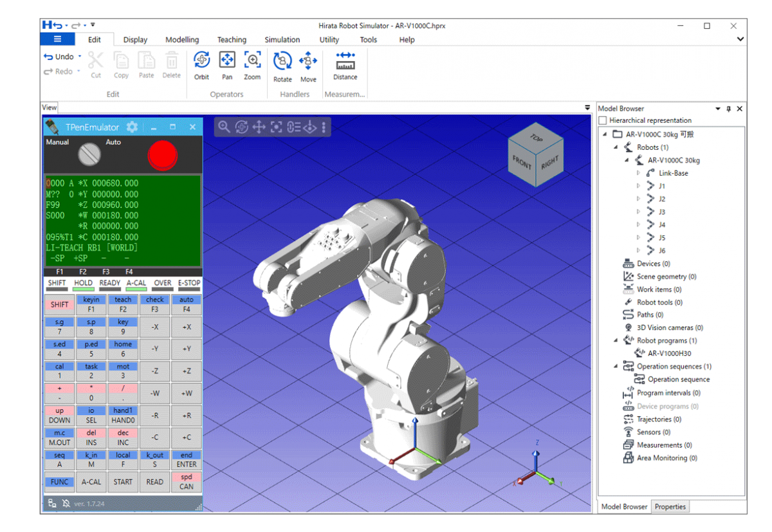Open the Undo history dropdown arrow in ribbon
Viewport: 772px width, 532px height.
(80, 57)
